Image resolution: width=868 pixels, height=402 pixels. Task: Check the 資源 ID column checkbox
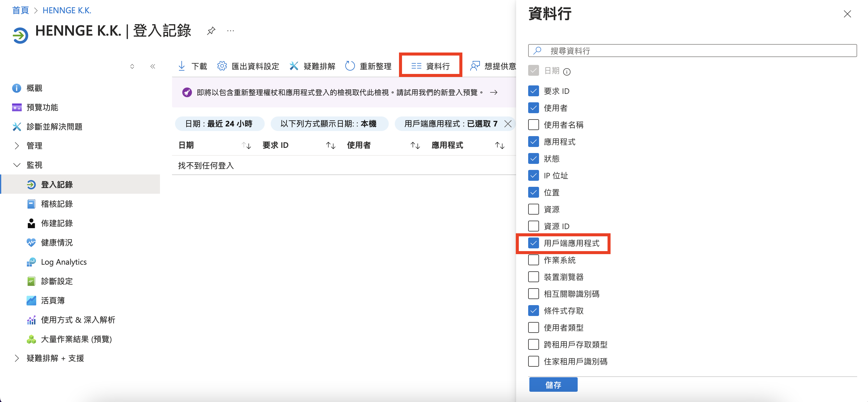533,226
